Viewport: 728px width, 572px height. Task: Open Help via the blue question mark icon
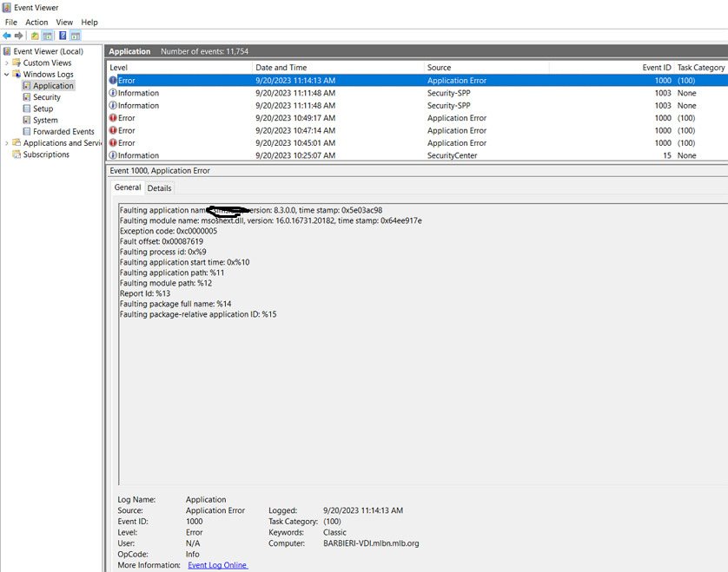pos(63,36)
